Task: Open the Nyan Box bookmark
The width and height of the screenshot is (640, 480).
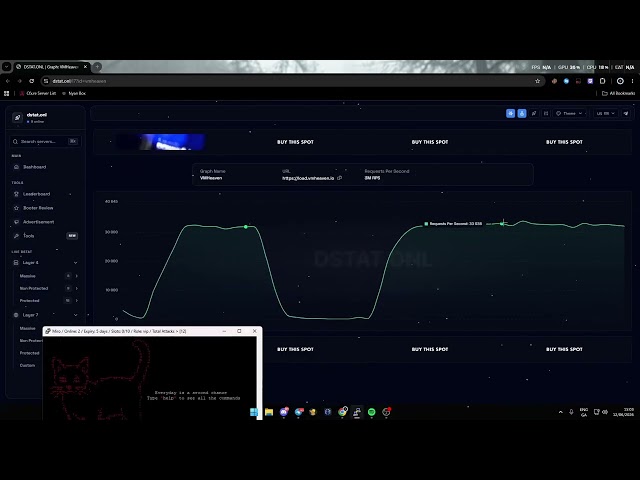Action: [x=73, y=93]
